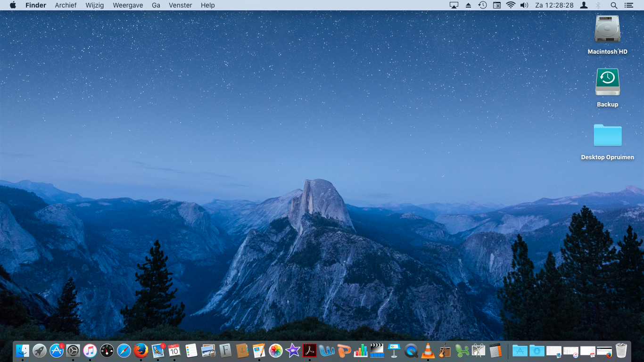Open Numbers chart icon

tap(360, 350)
